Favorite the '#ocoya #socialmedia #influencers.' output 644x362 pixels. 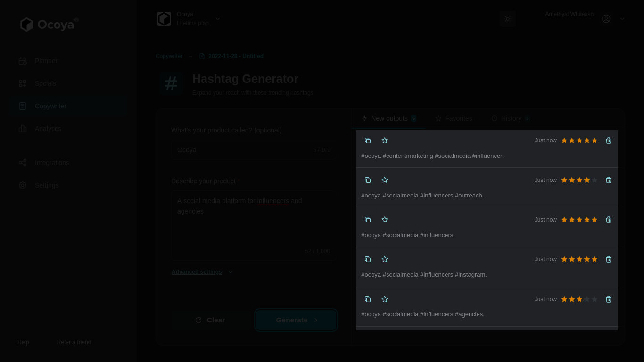[x=385, y=220]
